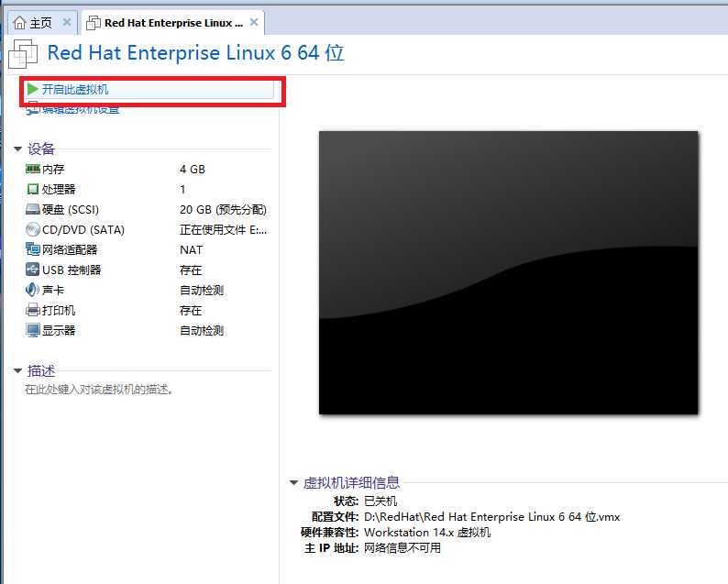The width and height of the screenshot is (728, 584).
Task: Click the home icon on the 主页 tab
Action: (x=19, y=22)
